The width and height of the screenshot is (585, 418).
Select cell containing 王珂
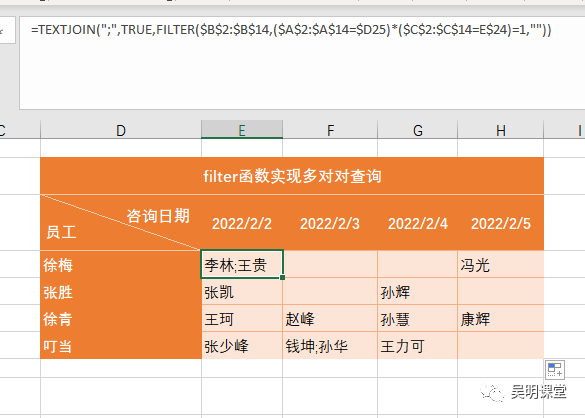pos(242,318)
